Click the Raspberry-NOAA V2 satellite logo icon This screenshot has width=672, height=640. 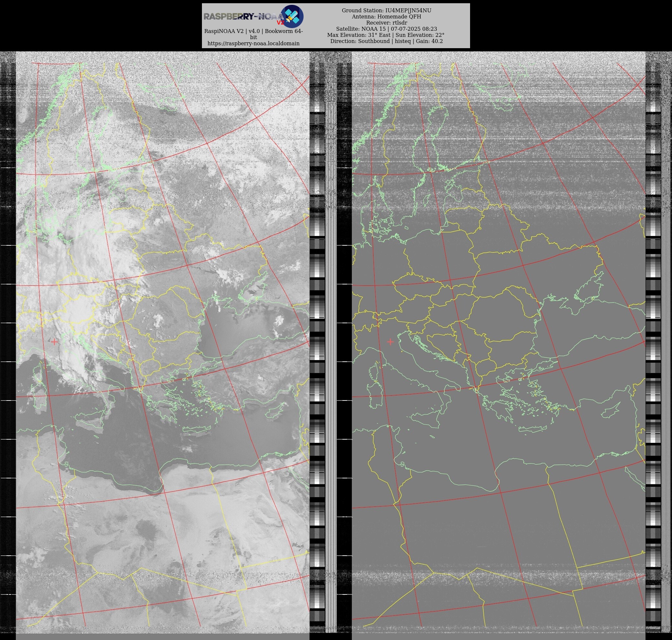292,16
